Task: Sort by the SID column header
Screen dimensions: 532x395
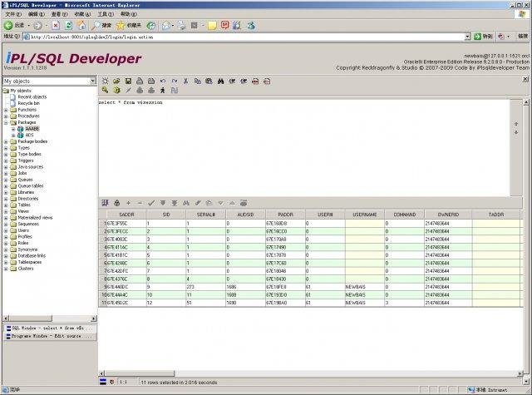Action: tap(166, 215)
